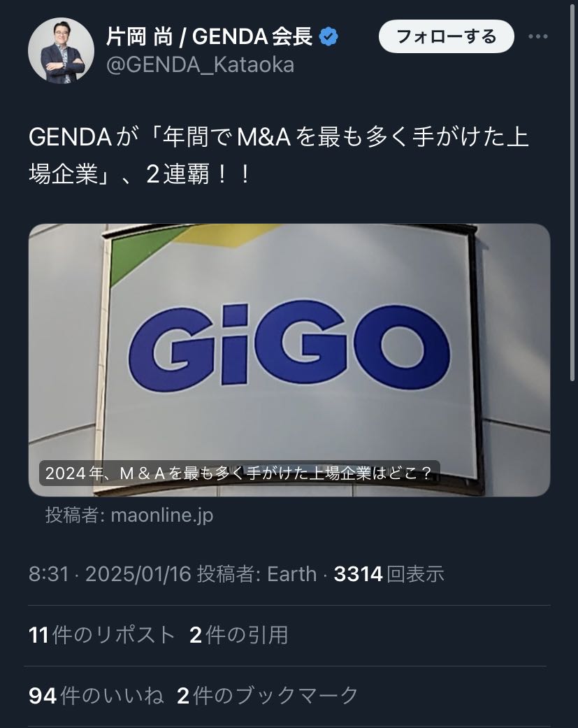View the 3314 回表示 view count

pos(389,574)
